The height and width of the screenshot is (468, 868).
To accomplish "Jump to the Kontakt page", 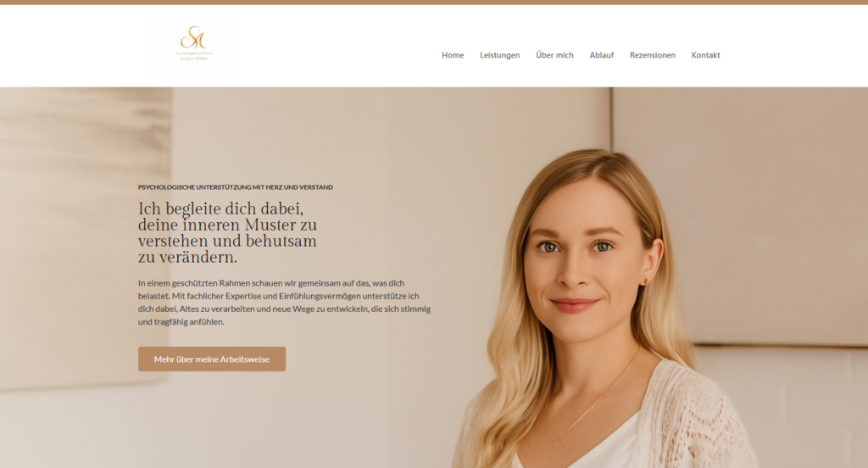I will (705, 55).
